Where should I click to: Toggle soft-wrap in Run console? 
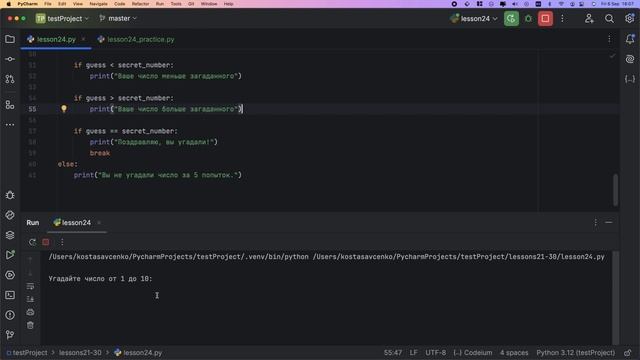click(x=30, y=286)
